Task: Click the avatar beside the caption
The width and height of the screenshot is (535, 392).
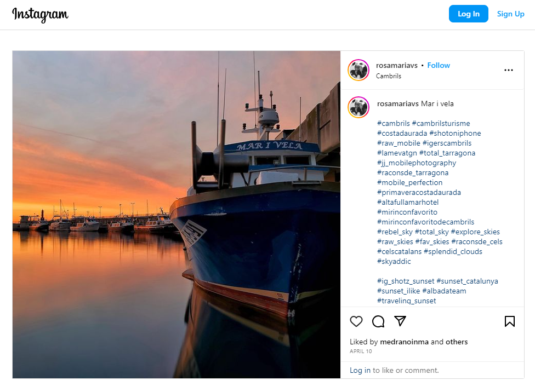Action: 358,107
